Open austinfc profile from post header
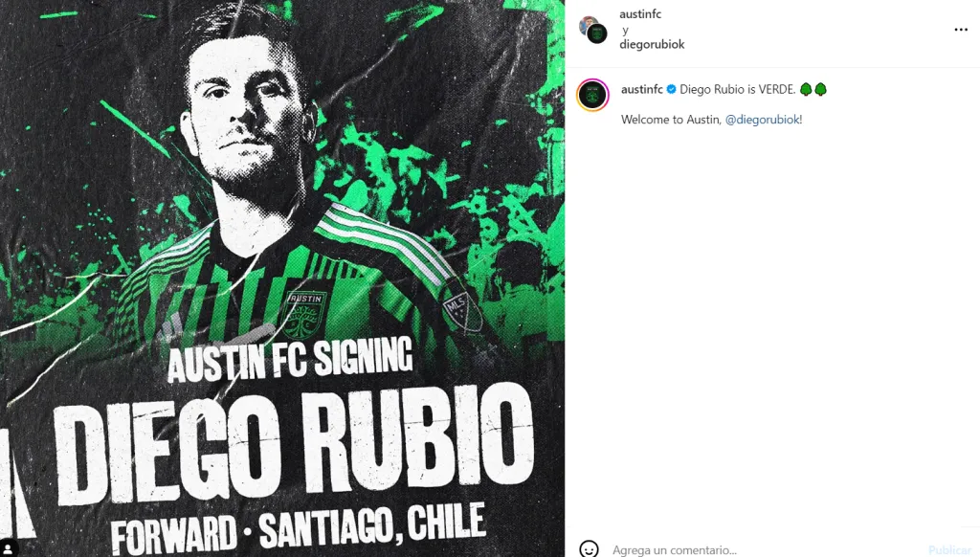This screenshot has height=557, width=980. tap(640, 13)
